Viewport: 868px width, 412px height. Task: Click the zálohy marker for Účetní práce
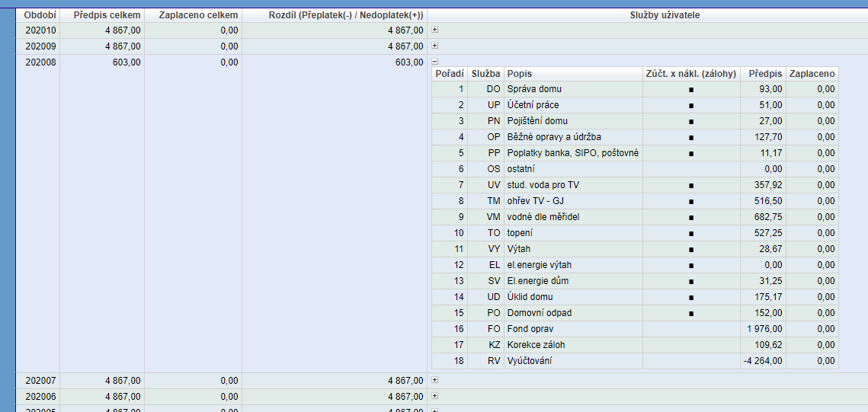(691, 106)
